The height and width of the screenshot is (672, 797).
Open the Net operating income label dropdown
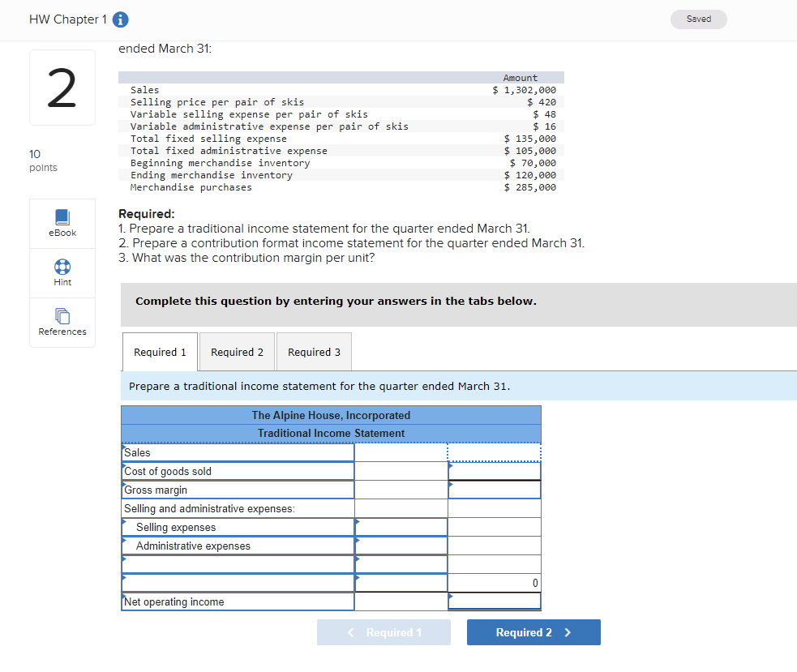(238, 601)
